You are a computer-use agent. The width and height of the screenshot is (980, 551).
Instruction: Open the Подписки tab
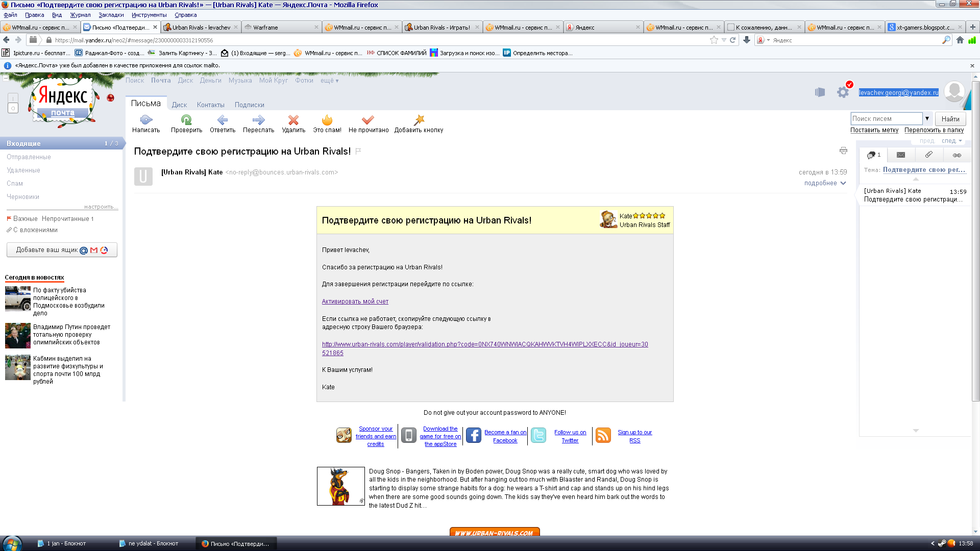(250, 105)
